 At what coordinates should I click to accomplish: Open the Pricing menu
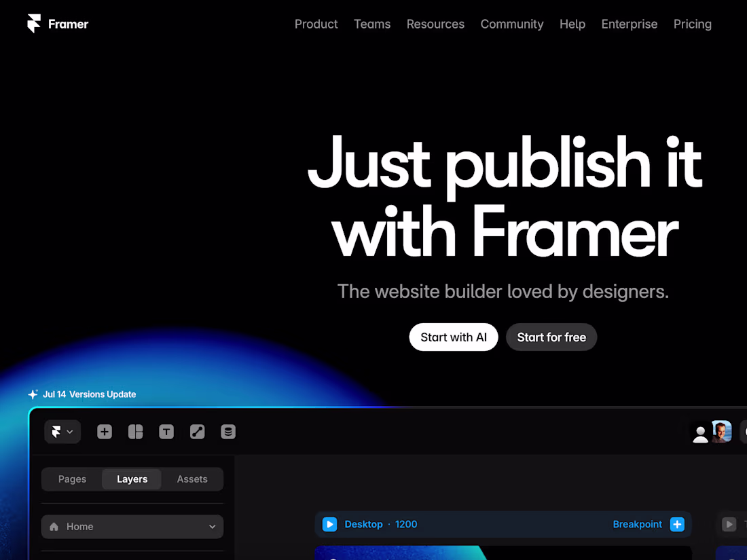(x=692, y=24)
